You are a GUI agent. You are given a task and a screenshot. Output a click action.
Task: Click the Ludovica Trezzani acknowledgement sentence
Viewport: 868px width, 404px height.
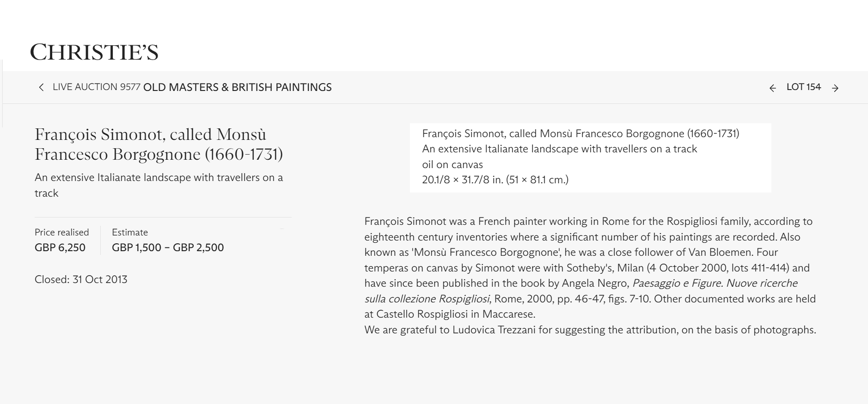coord(590,330)
